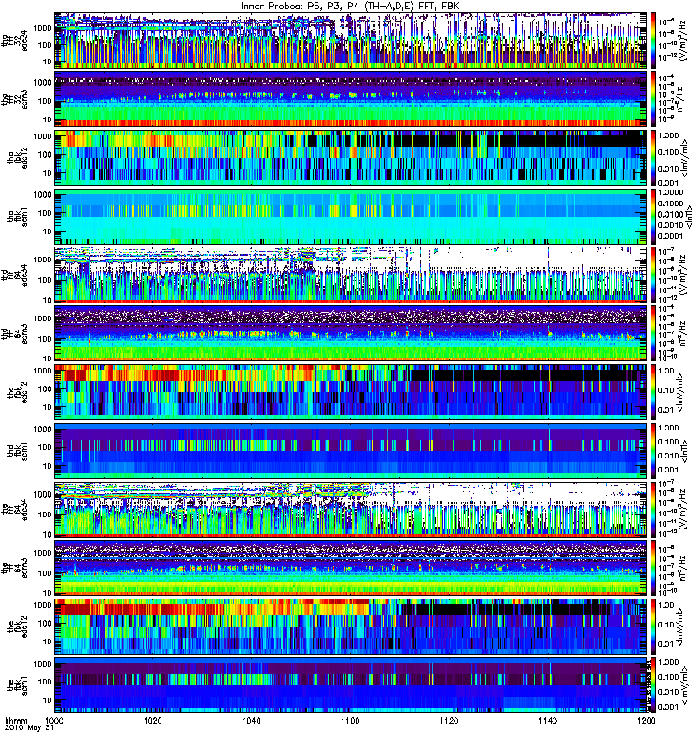
Task: Click the <|mV/m|> unit label of tha fbk edc12
Action: click(684, 158)
